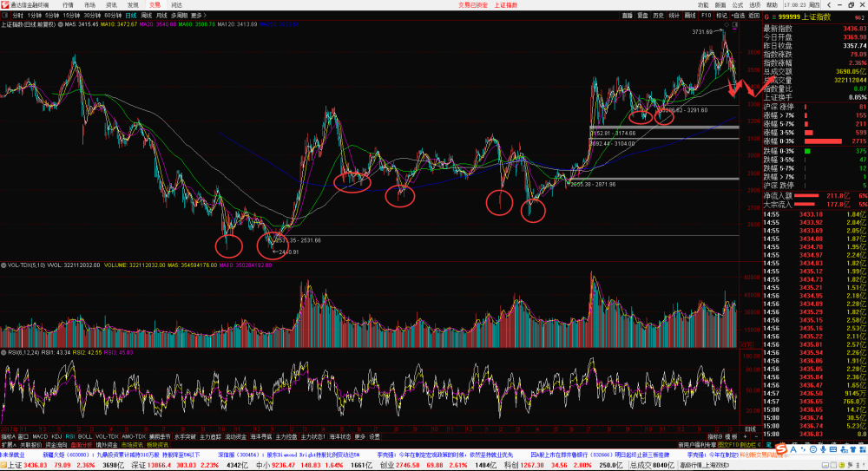Click the 返回 toolbar button
Image resolution: width=868 pixels, height=471 pixels.
pyautogui.click(x=754, y=16)
